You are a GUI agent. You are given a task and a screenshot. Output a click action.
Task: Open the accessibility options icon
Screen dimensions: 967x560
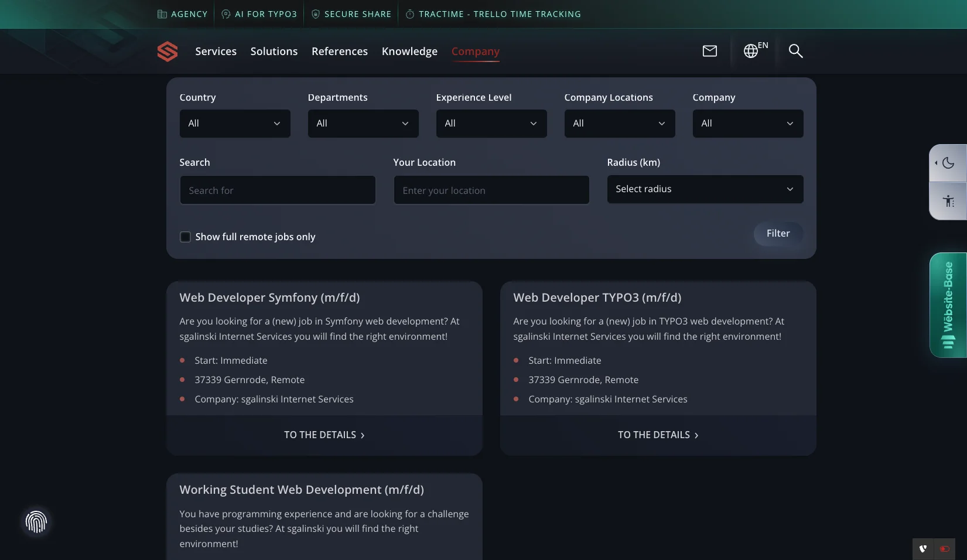tap(948, 201)
